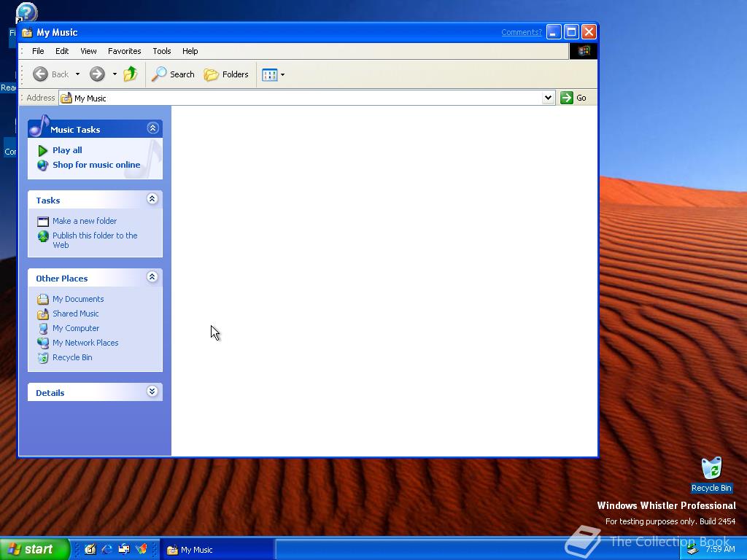Open Recycle Bin from Other Places
The image size is (747, 560).
pyautogui.click(x=72, y=357)
